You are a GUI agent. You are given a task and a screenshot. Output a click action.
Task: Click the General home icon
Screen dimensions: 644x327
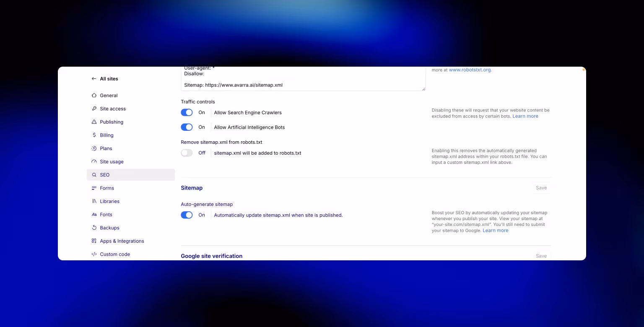click(x=94, y=96)
